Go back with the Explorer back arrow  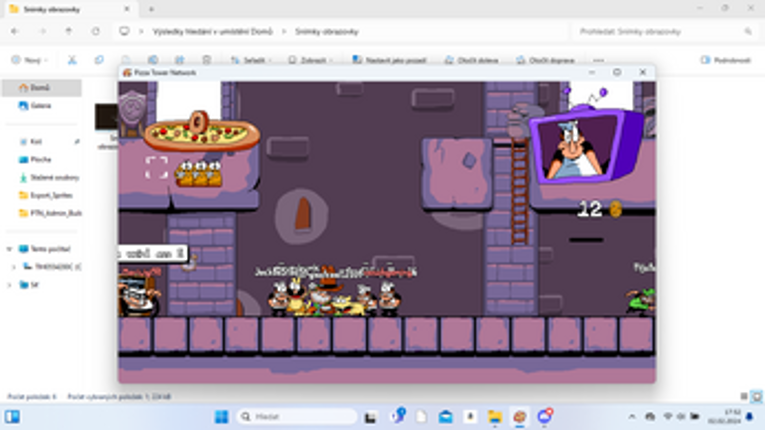tap(15, 31)
